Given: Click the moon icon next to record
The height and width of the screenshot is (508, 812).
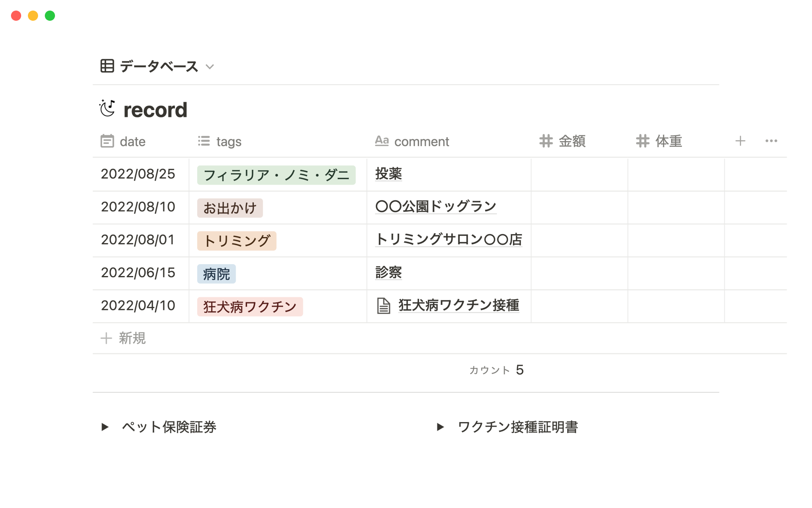Looking at the screenshot, I should click(107, 108).
